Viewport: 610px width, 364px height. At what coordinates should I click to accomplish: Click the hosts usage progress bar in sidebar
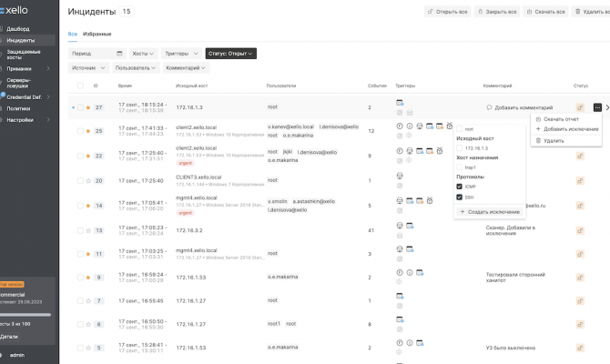[x=25, y=315]
